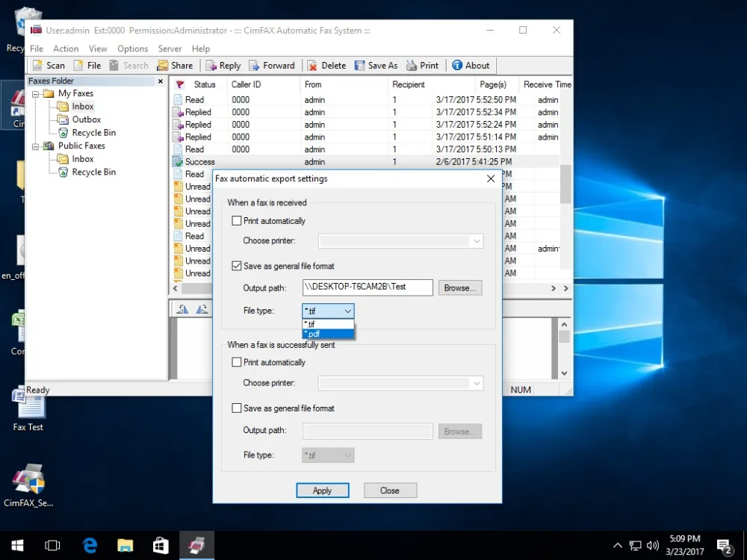The height and width of the screenshot is (560, 747).
Task: Enable Print automatically for received faxes
Action: [x=237, y=221]
